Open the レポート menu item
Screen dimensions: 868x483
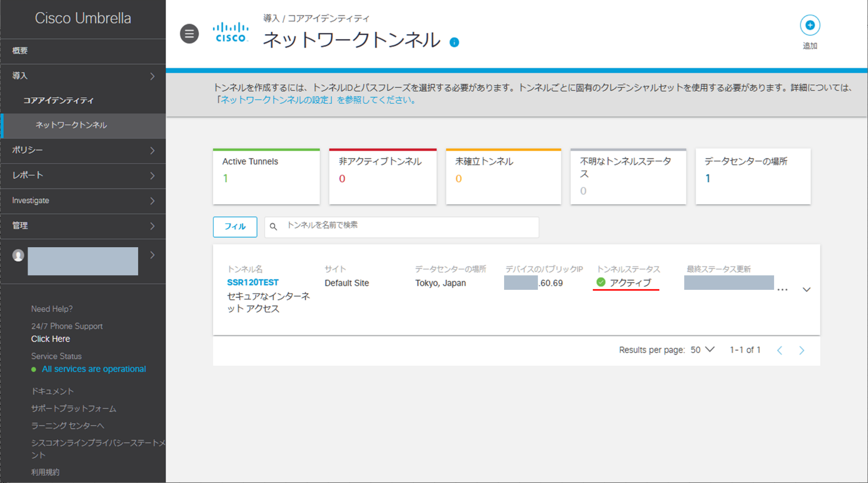pos(83,176)
